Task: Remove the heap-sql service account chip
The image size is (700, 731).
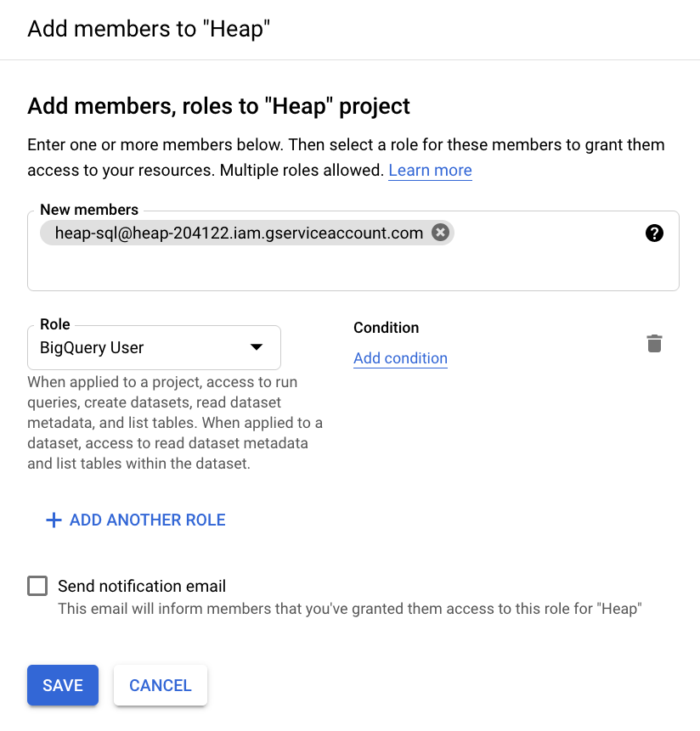Action: coord(440,233)
